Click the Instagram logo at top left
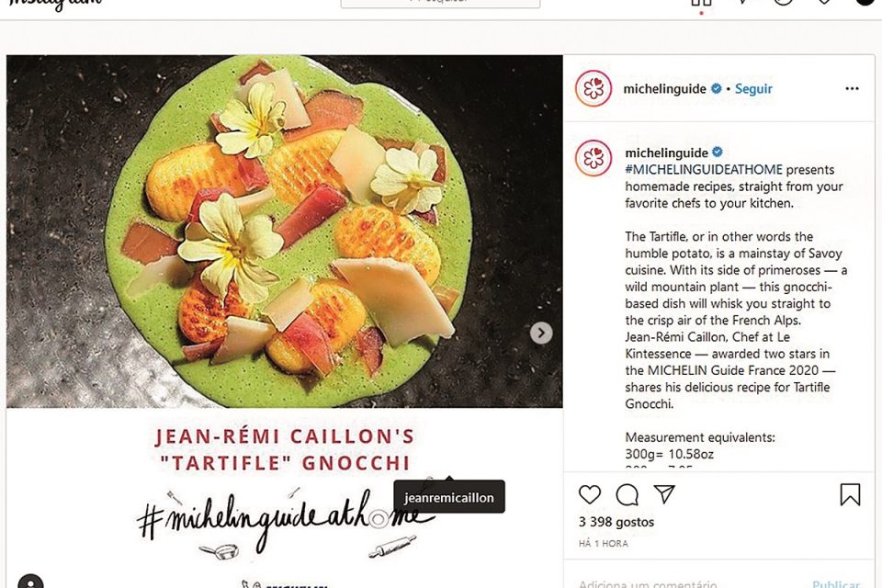This screenshot has width=882, height=588. point(54,4)
